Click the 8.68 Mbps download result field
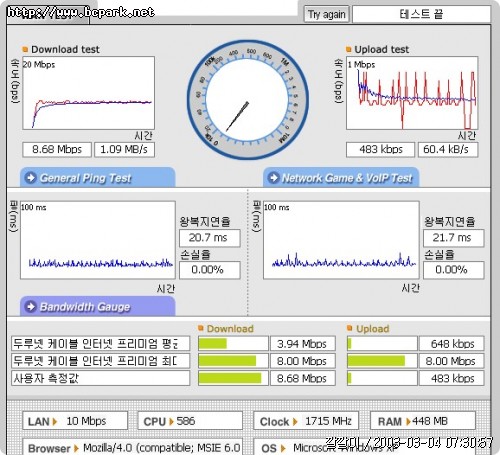Viewport: 500px width, 455px height. [57, 149]
